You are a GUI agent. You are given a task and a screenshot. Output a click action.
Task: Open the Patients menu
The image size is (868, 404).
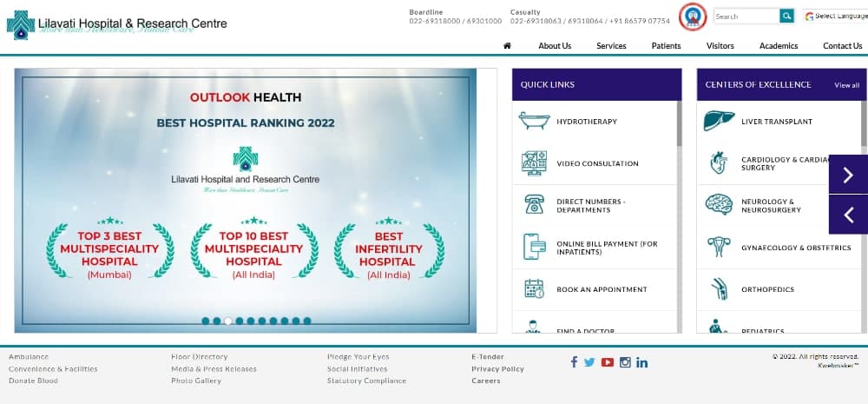click(666, 46)
